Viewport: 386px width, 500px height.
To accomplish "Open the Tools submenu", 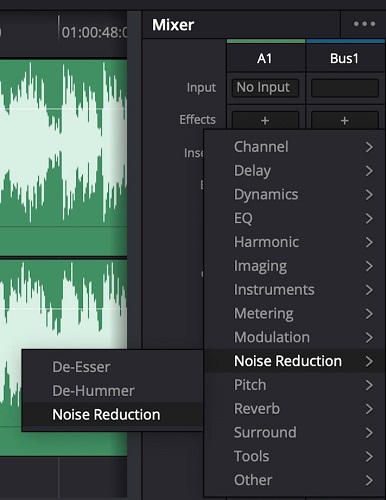I will pos(294,456).
